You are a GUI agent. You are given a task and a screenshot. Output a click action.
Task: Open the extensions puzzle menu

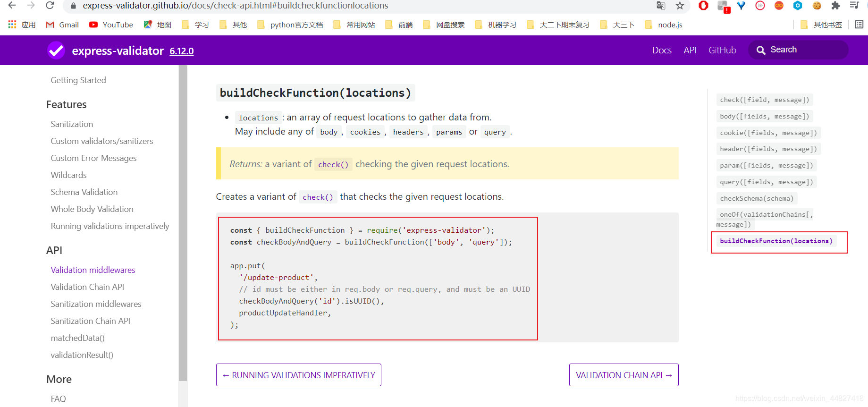pyautogui.click(x=836, y=6)
